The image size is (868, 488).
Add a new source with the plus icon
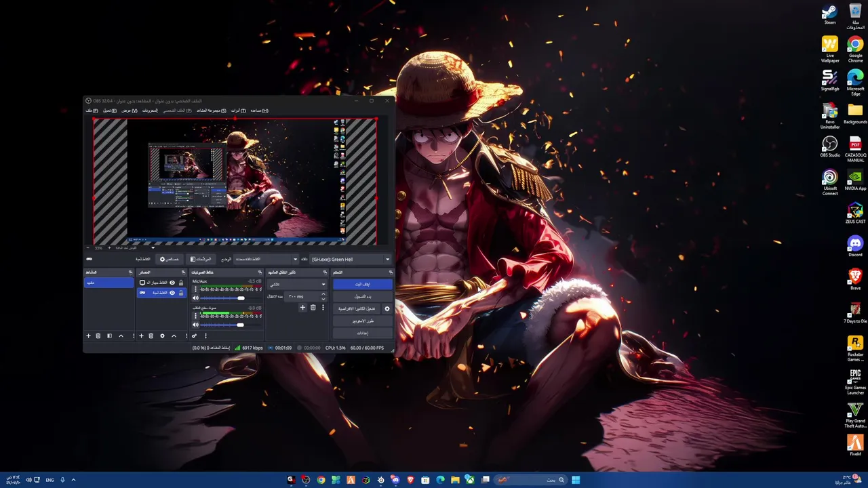click(141, 336)
